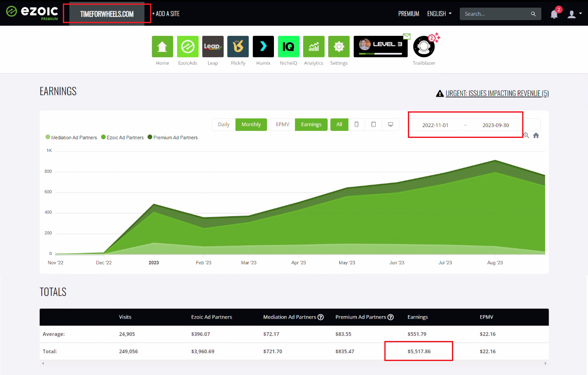
Task: Open the notifications bell icon
Action: (554, 14)
